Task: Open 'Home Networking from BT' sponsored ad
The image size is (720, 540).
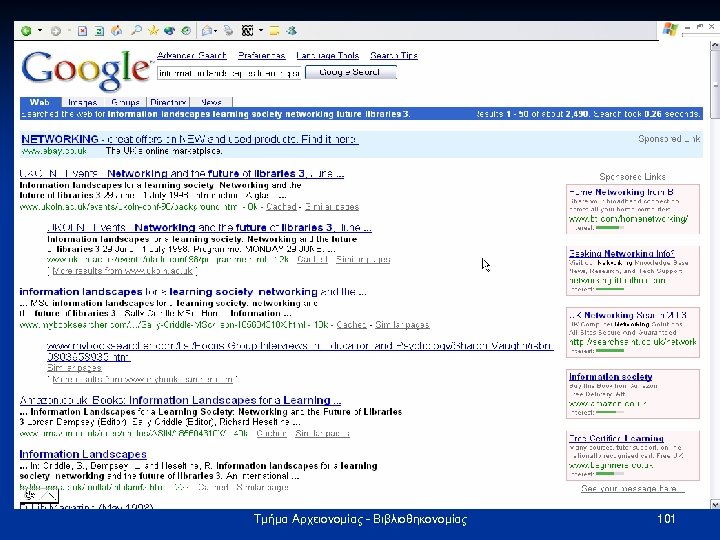Action: [x=621, y=192]
